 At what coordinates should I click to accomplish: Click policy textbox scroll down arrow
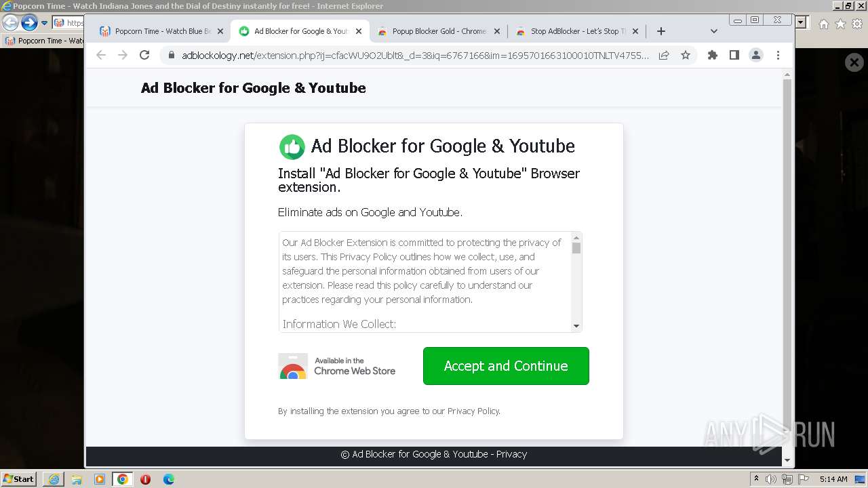click(x=576, y=326)
